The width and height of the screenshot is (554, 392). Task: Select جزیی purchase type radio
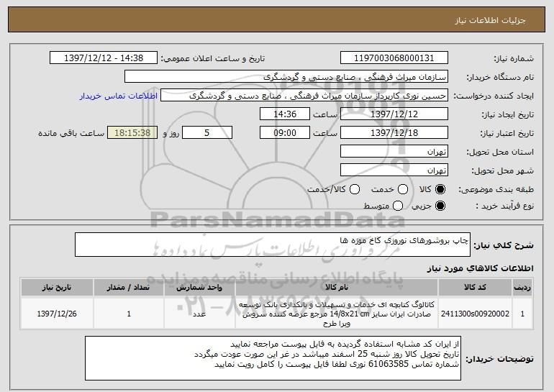(440, 206)
